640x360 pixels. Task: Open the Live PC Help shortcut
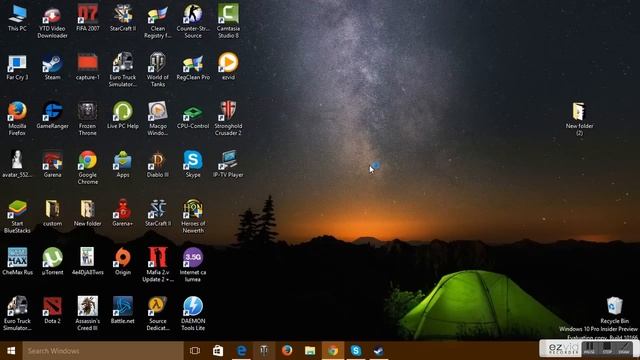point(123,116)
